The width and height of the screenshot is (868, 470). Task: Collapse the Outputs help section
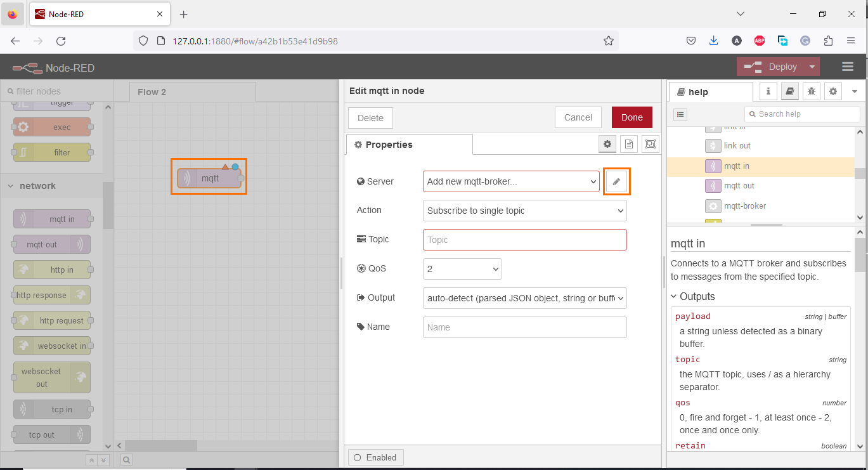coord(693,296)
